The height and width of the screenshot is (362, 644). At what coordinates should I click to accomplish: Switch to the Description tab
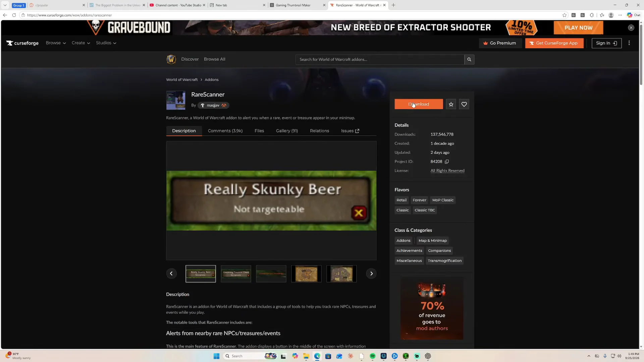(x=184, y=131)
